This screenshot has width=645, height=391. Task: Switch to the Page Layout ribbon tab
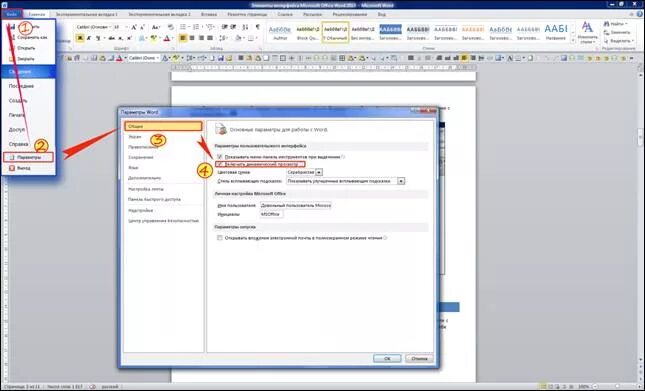(x=247, y=14)
